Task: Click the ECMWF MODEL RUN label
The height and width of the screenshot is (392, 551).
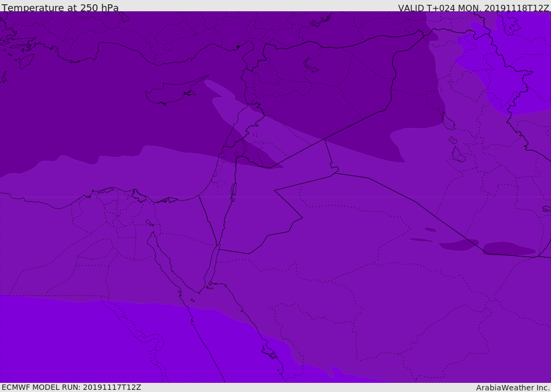Action: coord(71,387)
